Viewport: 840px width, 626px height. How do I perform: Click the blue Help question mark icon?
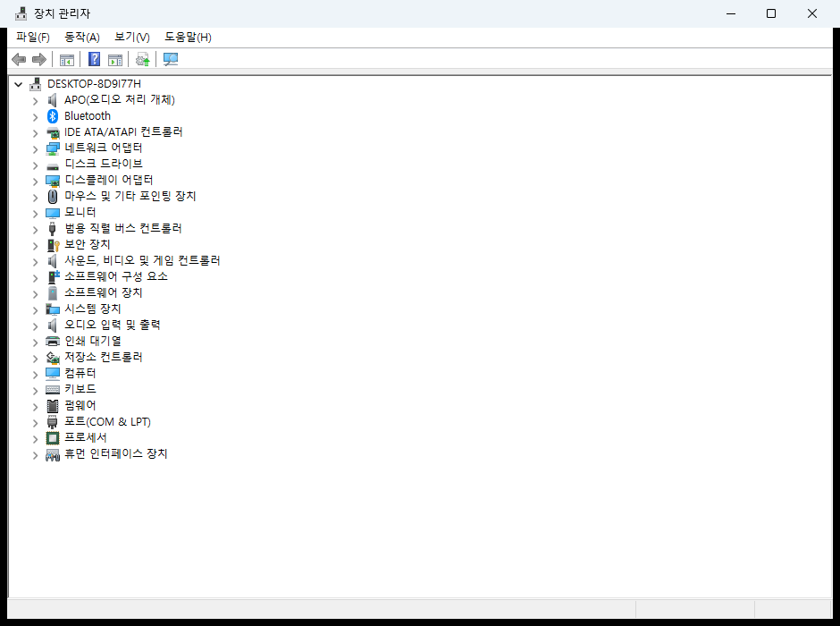click(x=95, y=59)
